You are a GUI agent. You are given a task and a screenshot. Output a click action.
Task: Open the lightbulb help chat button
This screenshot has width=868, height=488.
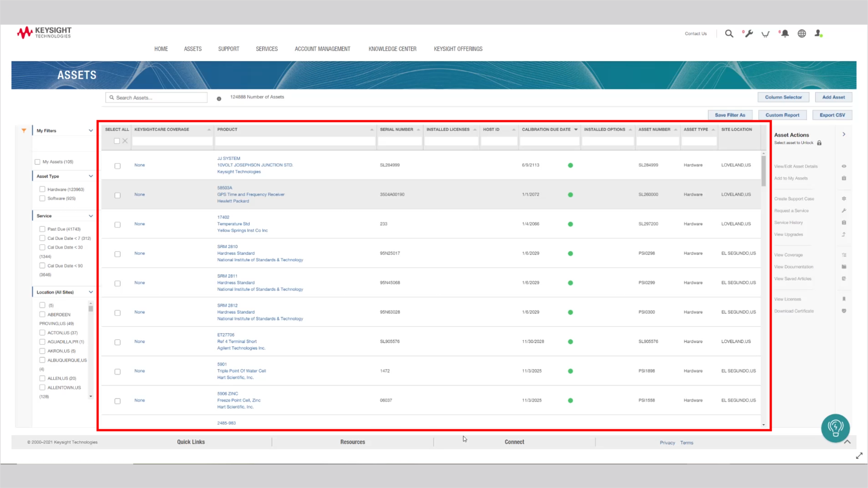point(835,427)
